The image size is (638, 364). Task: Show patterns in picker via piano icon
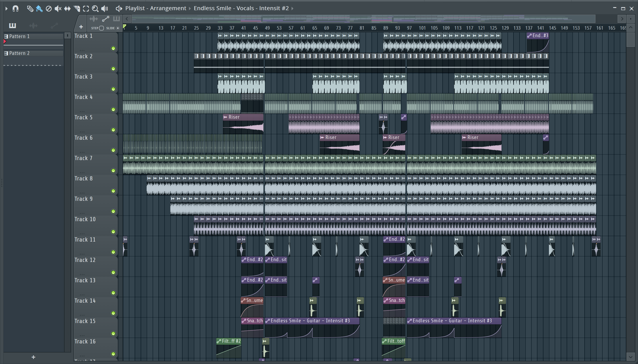[12, 25]
